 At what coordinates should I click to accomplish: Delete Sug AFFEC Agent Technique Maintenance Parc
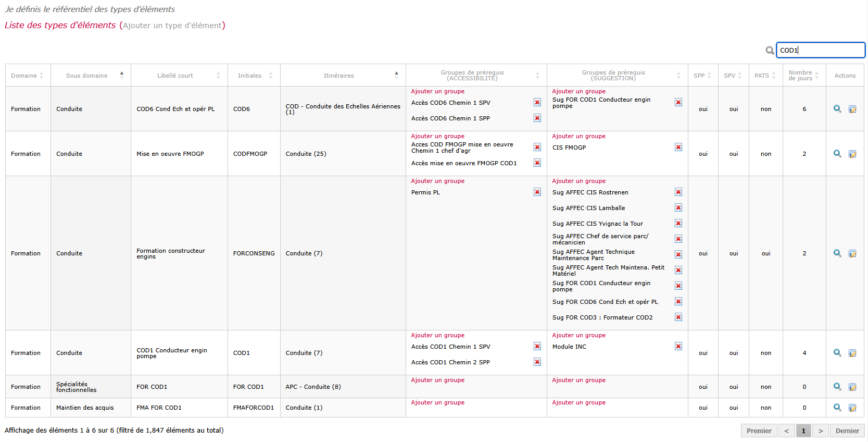(678, 255)
